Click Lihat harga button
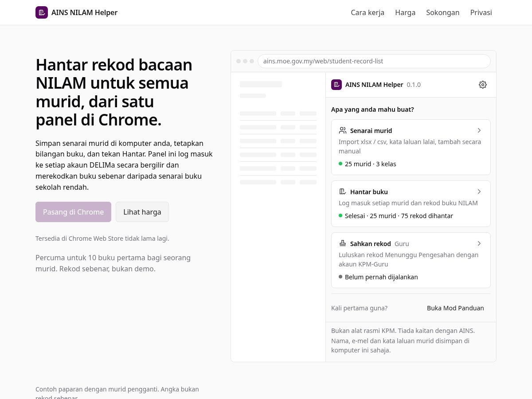The width and height of the screenshot is (532, 399). tap(142, 212)
